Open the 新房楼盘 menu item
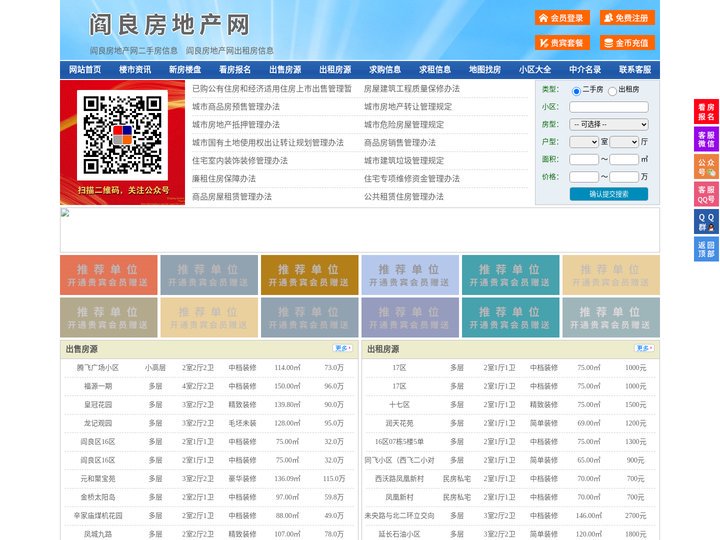Screen dimensions: 720x540 tap(185, 70)
